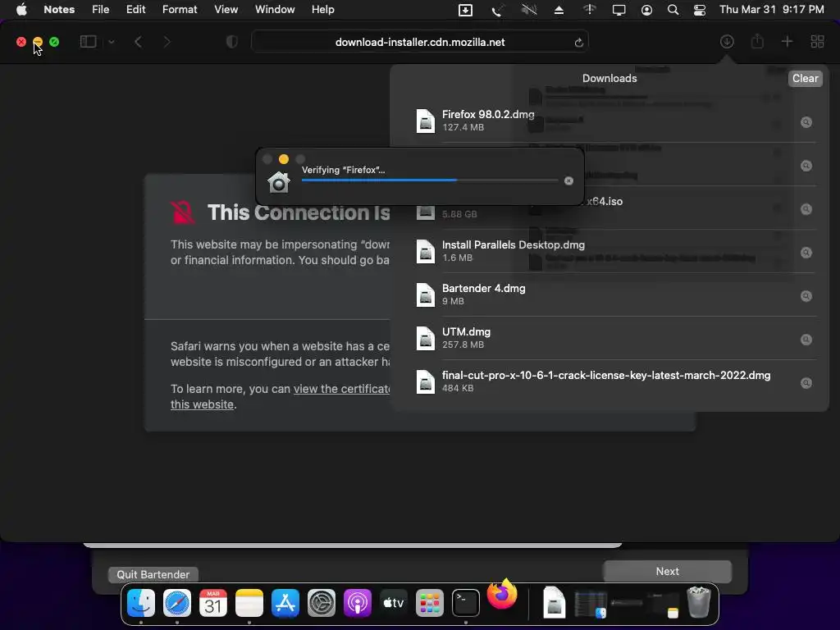
Task: Click the Verifying Firefox progress bar
Action: [x=430, y=180]
